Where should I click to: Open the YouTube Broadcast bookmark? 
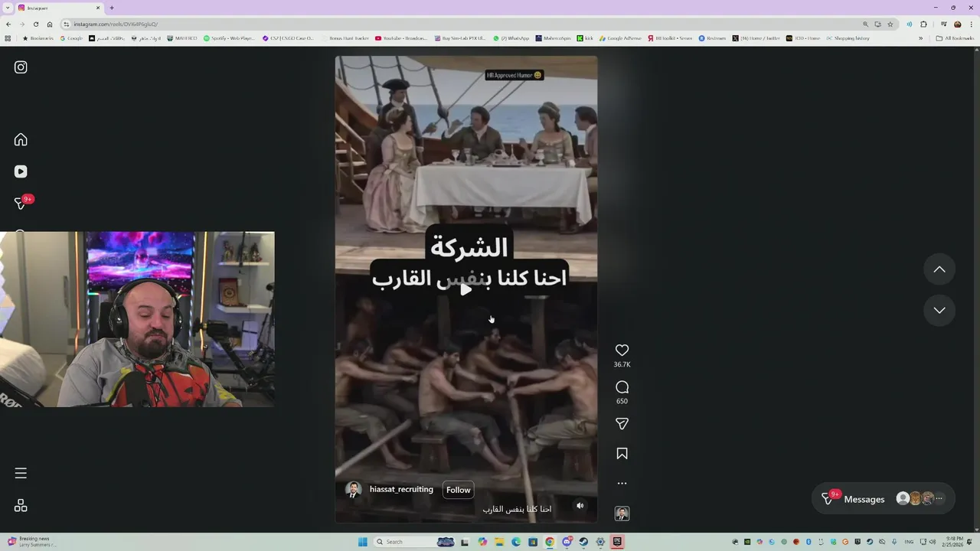401,38
